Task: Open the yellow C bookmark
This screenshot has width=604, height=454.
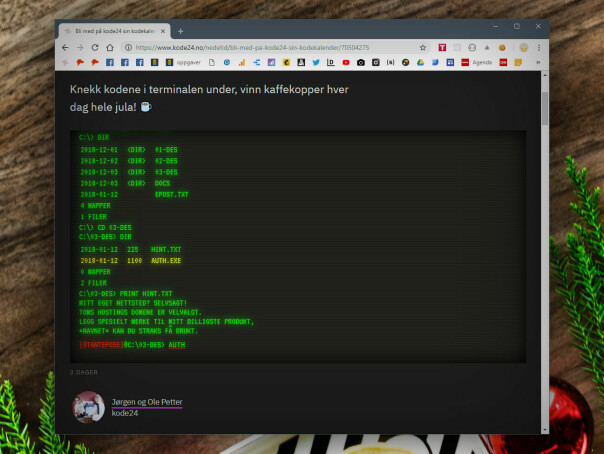Action: (x=286, y=62)
